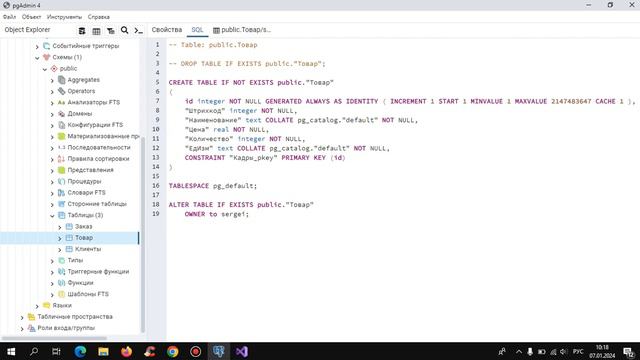Collapse the public schema node
The width and height of the screenshot is (640, 360).
coord(45,69)
